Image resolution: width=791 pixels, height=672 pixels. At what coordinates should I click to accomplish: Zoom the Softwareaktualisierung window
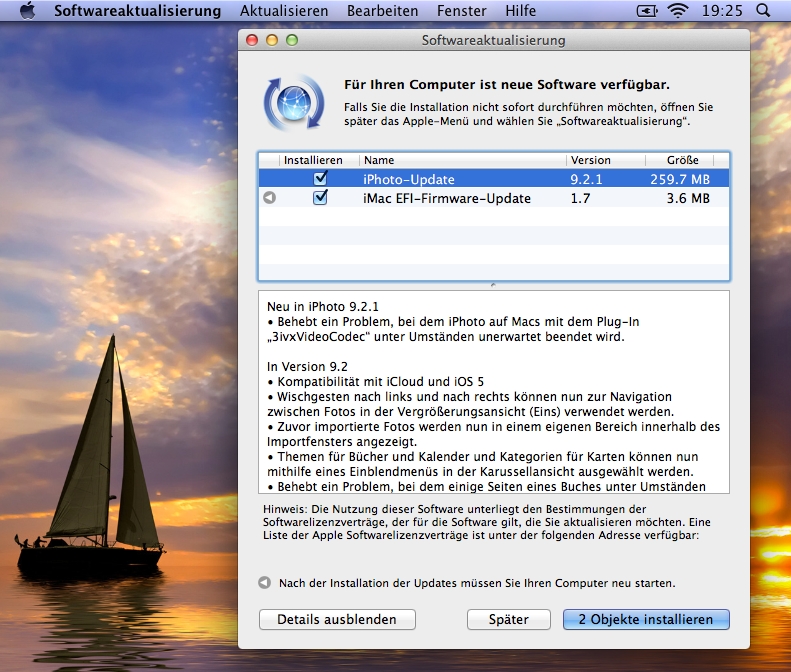tap(292, 40)
